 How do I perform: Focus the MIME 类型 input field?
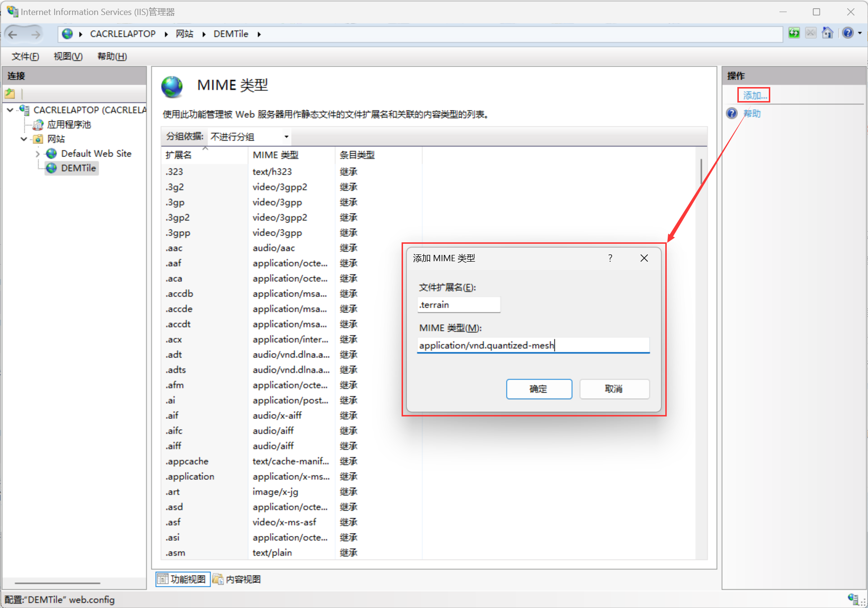coord(533,345)
